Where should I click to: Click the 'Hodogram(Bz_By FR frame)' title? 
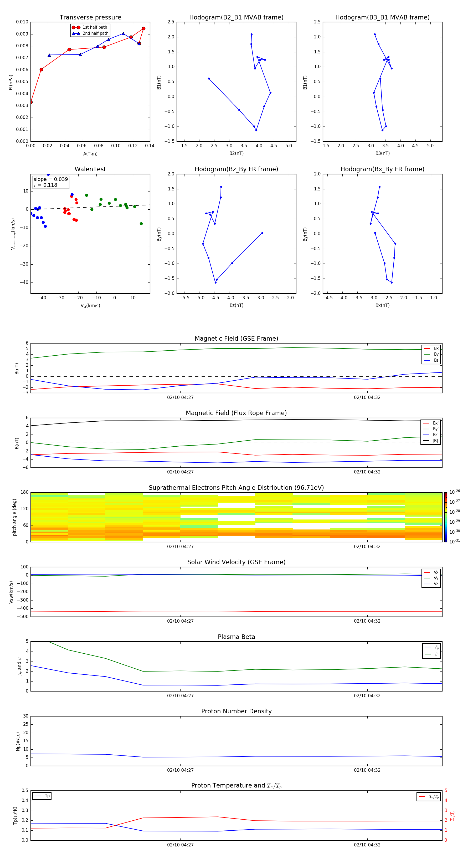(x=236, y=169)
